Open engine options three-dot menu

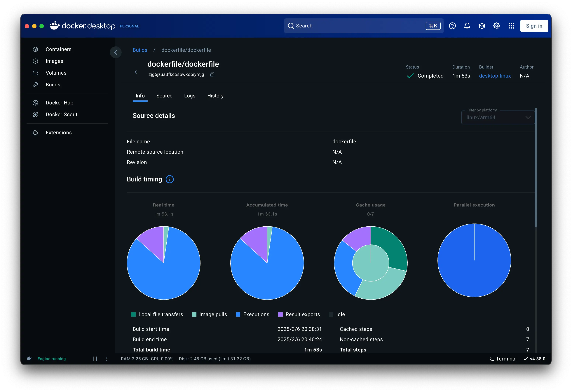tap(107, 359)
